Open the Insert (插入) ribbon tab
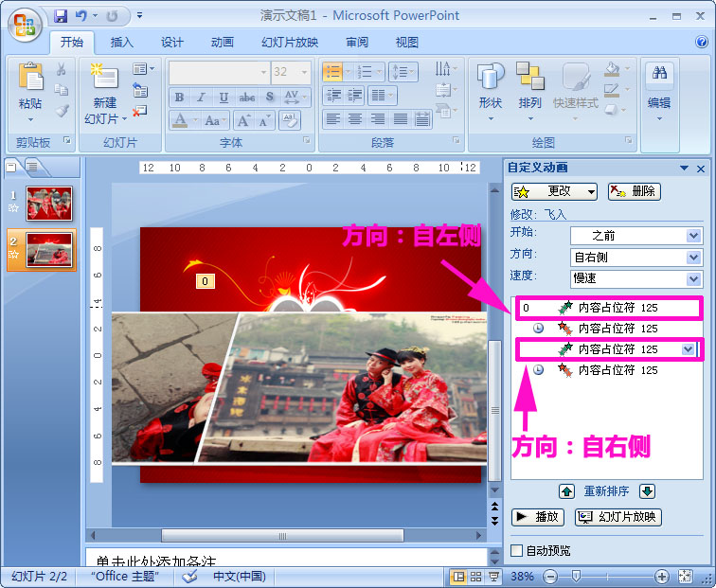The height and width of the screenshot is (588, 716). coord(122,43)
